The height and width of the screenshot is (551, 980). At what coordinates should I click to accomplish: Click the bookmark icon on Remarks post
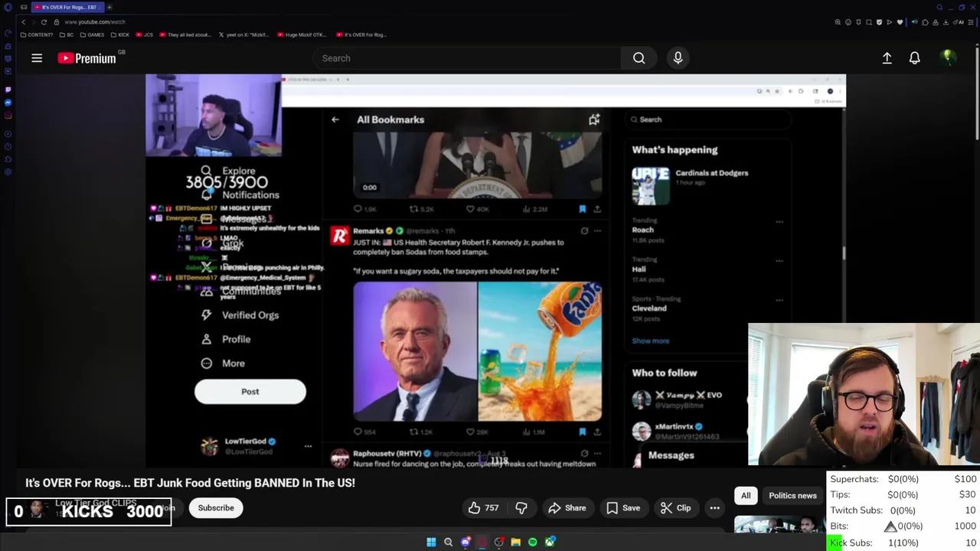point(582,432)
